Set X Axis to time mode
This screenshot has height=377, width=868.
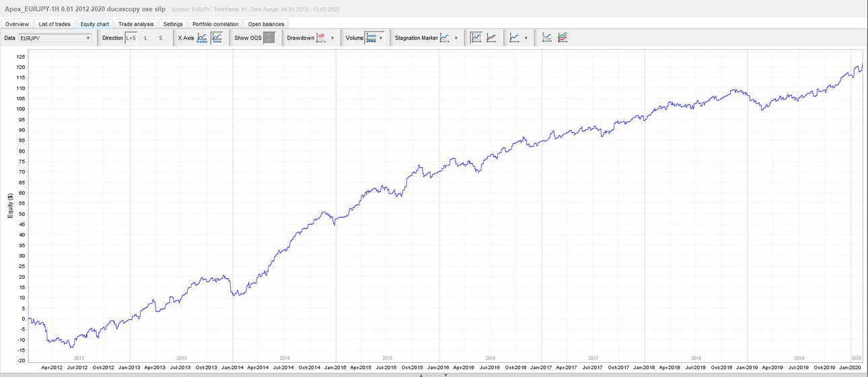pos(216,38)
